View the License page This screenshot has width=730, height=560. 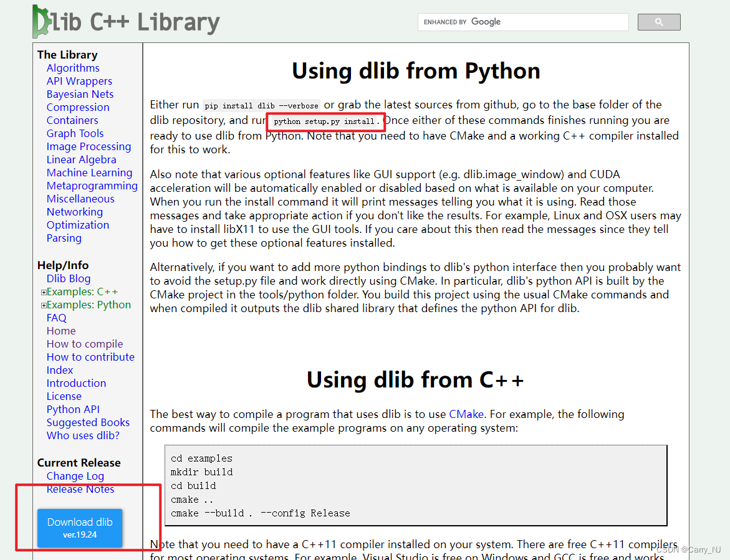(x=64, y=396)
